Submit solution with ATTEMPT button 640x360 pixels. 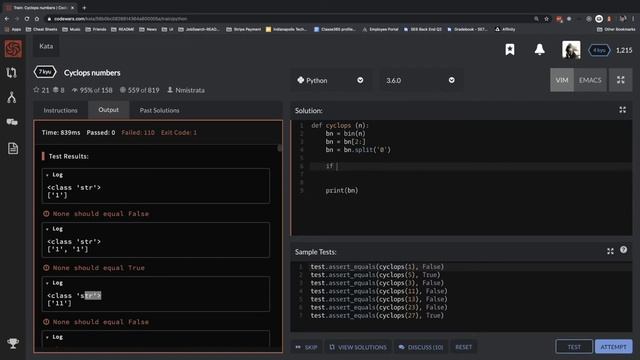point(613,347)
